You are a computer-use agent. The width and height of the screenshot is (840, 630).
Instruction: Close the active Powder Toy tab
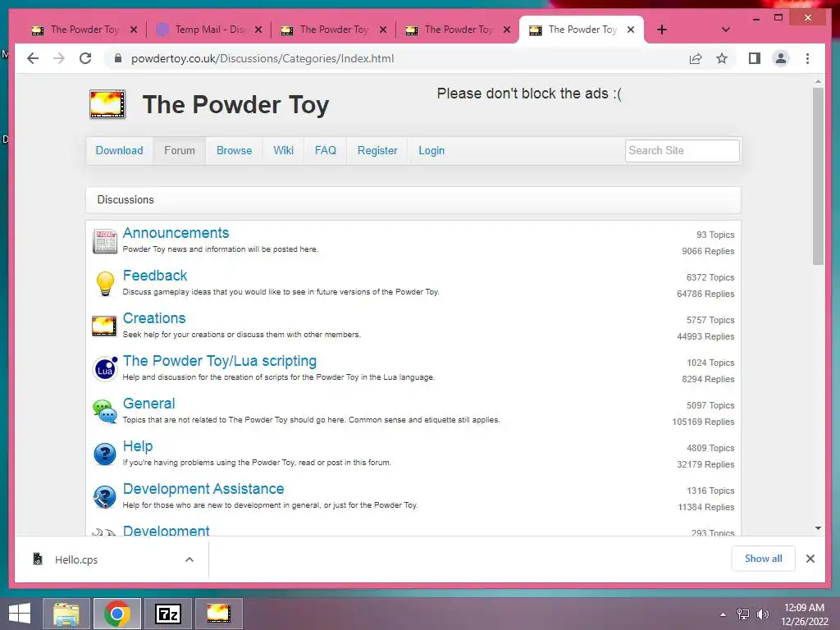[631, 30]
